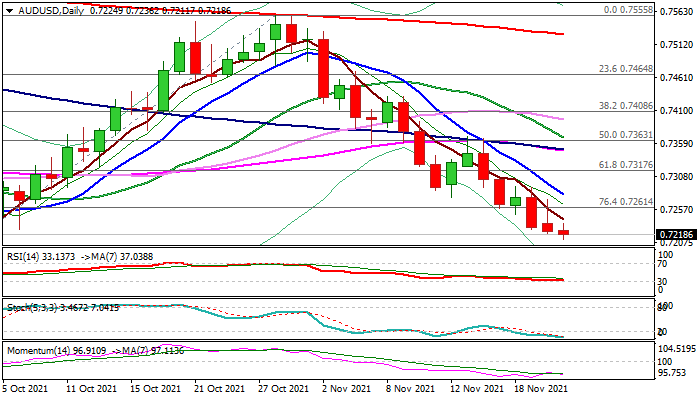Select the 38.2 Fibonacci level label

tap(625, 105)
